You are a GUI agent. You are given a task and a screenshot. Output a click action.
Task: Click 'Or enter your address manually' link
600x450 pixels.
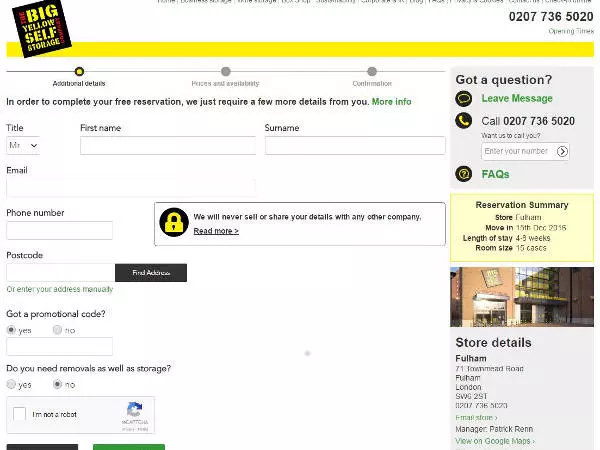point(60,290)
